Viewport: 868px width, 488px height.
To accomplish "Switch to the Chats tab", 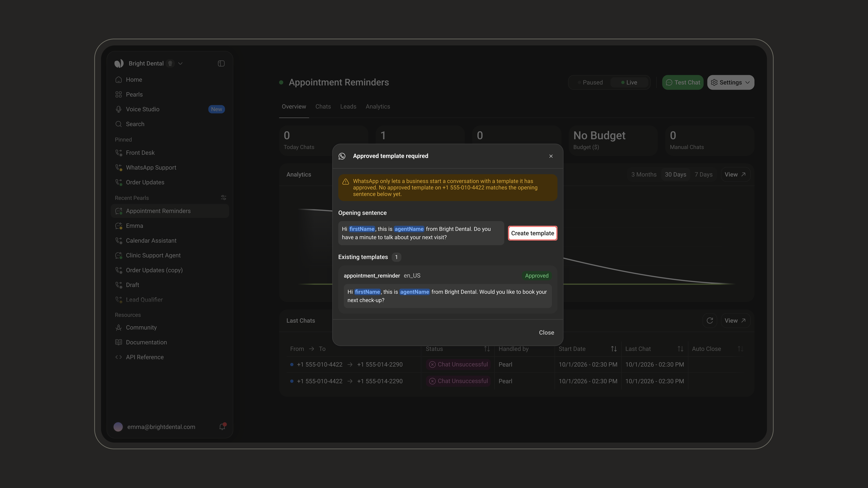I will [x=323, y=106].
